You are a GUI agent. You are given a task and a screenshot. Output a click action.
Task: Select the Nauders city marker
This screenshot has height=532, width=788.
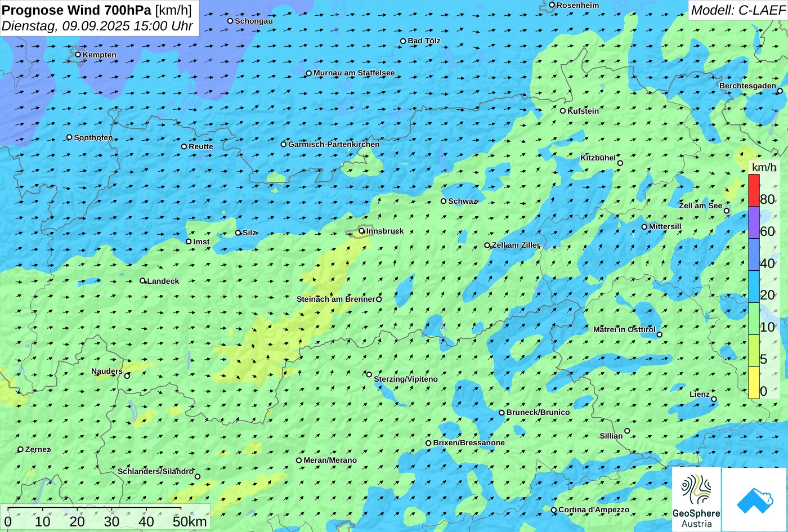[127, 376]
